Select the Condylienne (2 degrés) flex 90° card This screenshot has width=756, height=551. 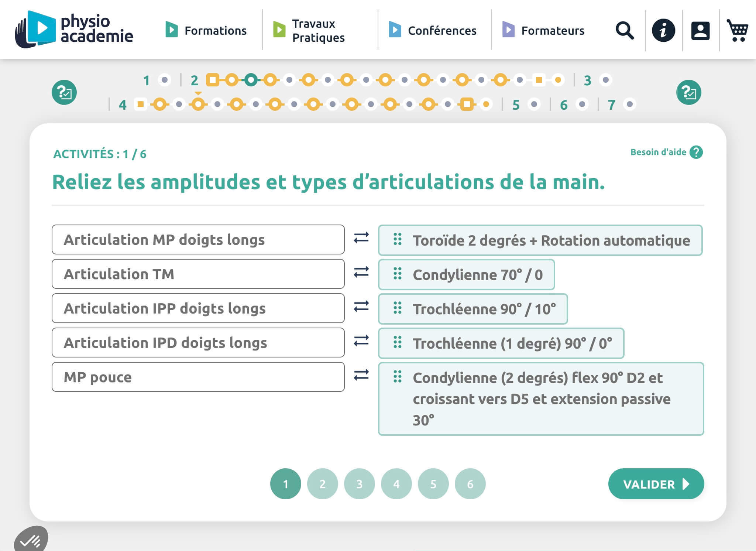(x=541, y=399)
